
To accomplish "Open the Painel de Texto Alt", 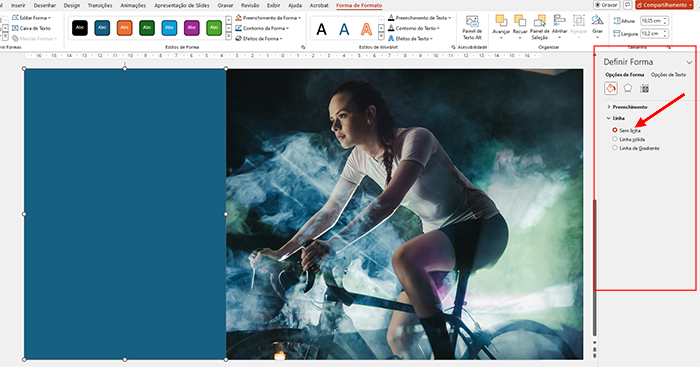I will 472,28.
